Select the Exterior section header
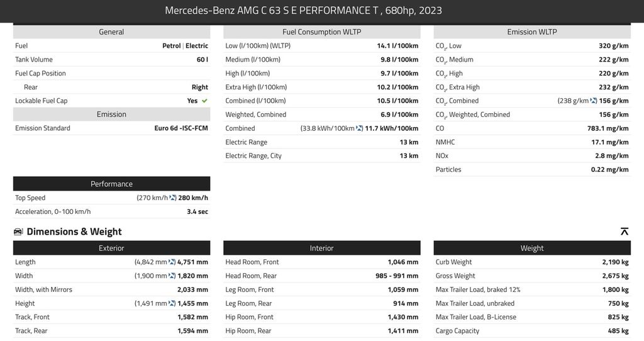This screenshot has height=341, width=644. coord(111,248)
